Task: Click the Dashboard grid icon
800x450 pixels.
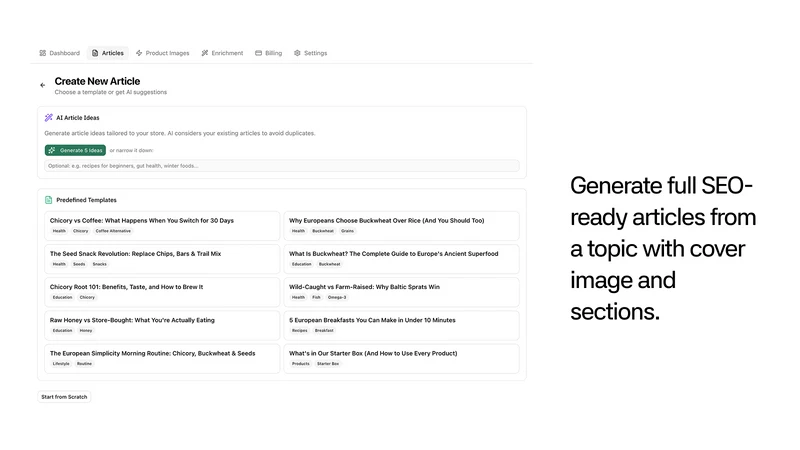Action: point(43,53)
